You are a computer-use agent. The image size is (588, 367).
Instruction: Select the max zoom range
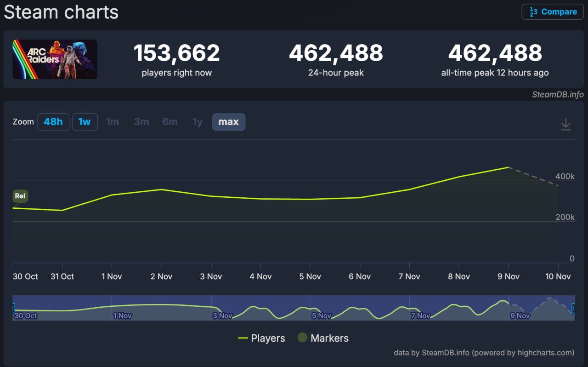click(x=228, y=122)
